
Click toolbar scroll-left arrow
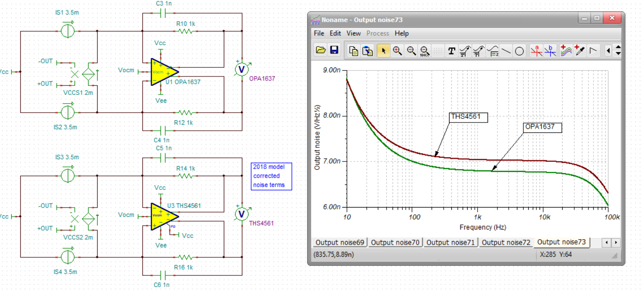click(x=608, y=51)
